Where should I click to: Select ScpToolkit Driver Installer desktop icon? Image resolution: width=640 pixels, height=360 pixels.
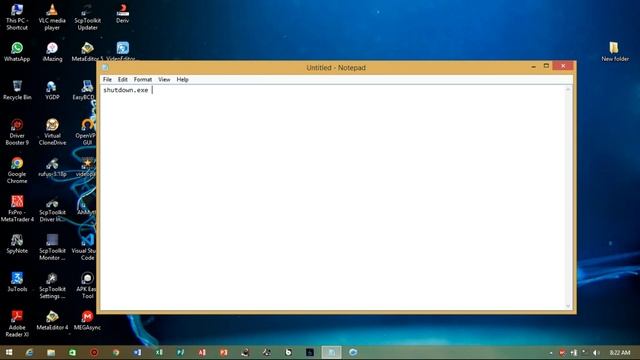click(52, 209)
